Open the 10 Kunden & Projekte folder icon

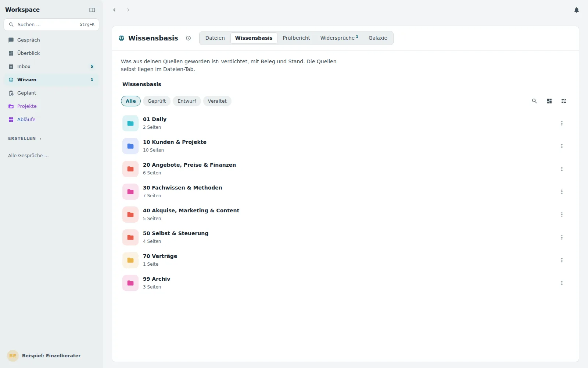130,146
